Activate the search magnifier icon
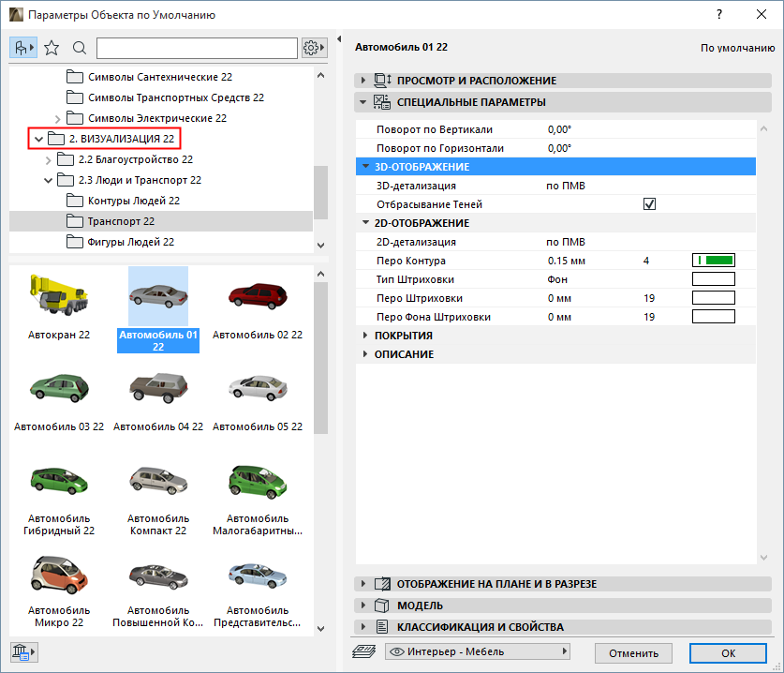 pyautogui.click(x=80, y=47)
